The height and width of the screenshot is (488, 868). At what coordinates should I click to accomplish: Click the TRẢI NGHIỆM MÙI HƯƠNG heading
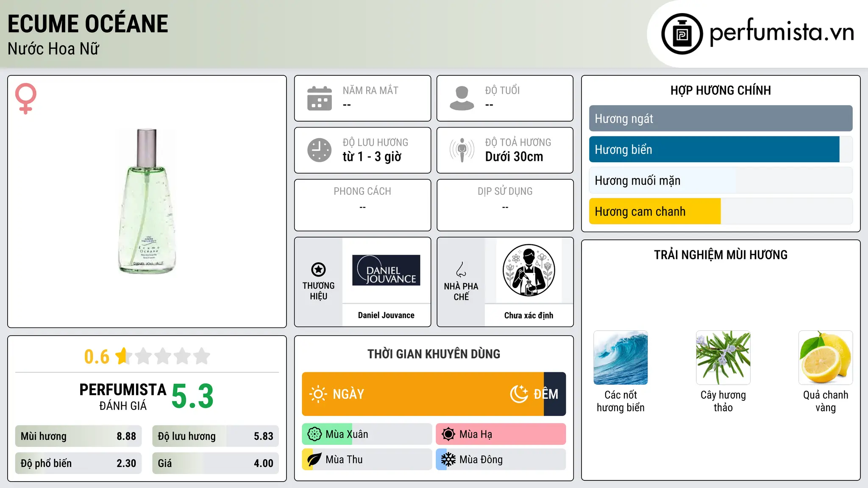point(721,255)
